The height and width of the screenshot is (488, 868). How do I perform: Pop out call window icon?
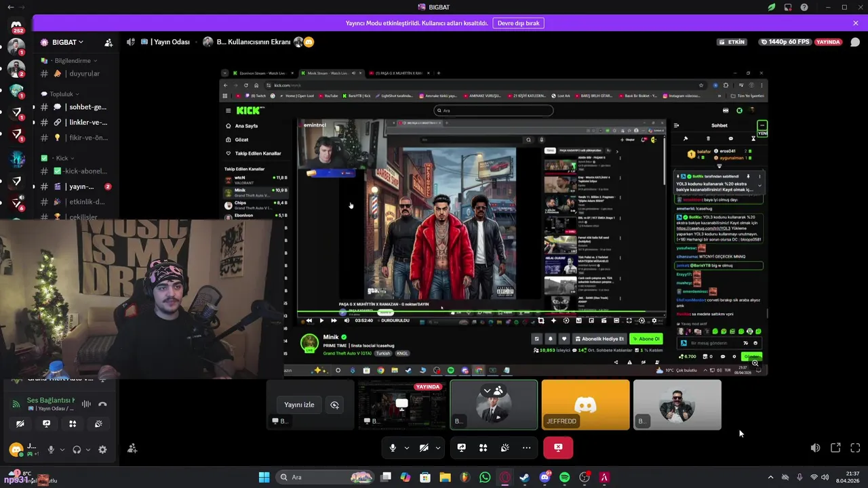(x=835, y=448)
